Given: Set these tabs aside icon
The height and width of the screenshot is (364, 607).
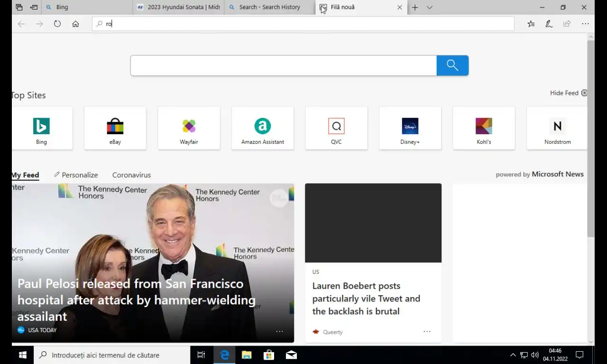Looking at the screenshot, I should point(34,7).
